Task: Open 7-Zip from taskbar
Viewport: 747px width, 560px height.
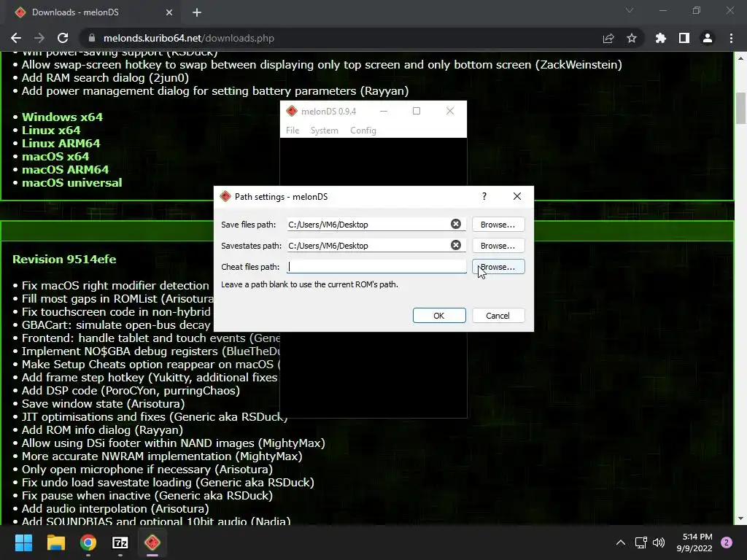Action: [x=120, y=542]
